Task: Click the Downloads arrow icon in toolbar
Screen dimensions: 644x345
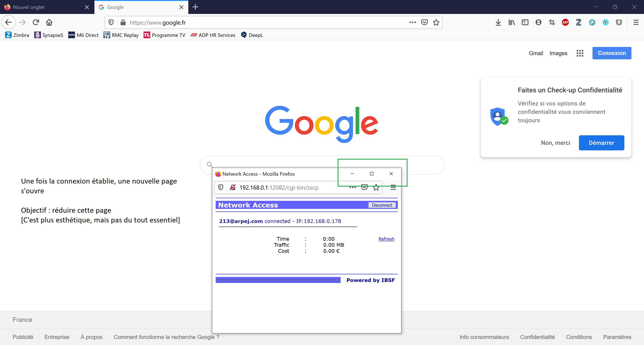Action: 498,22
